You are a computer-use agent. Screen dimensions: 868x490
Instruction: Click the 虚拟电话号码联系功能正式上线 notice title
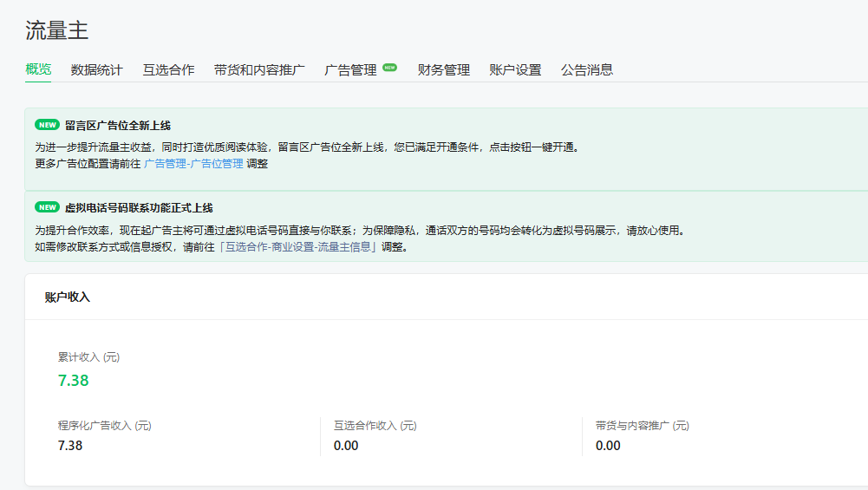coord(139,208)
